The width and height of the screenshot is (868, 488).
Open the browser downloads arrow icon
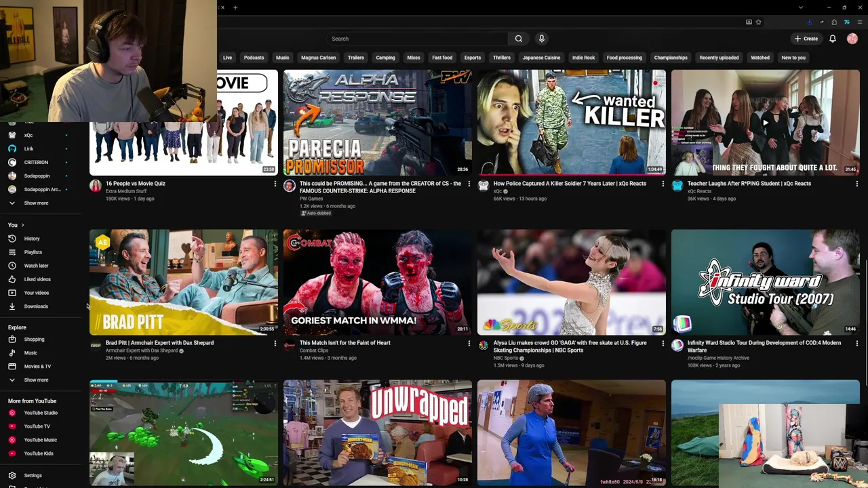(810, 22)
